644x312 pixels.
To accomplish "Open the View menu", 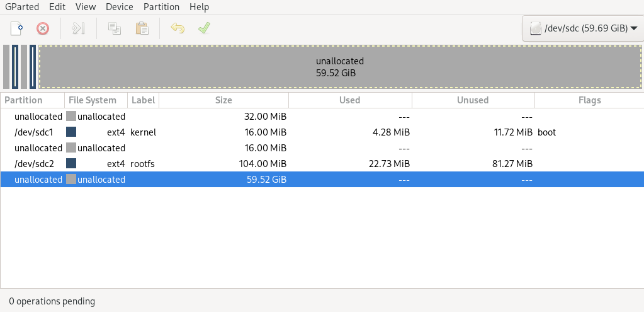I will pyautogui.click(x=86, y=7).
